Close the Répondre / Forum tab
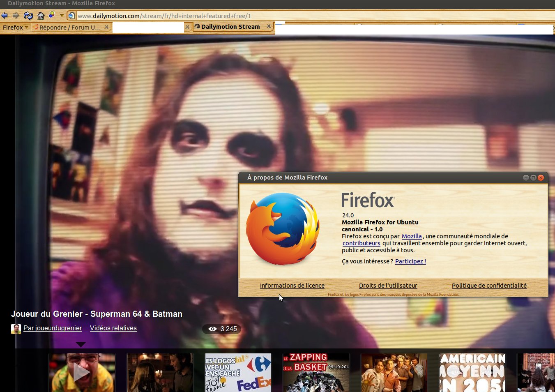Screen dimensions: 555x392 click(x=106, y=27)
